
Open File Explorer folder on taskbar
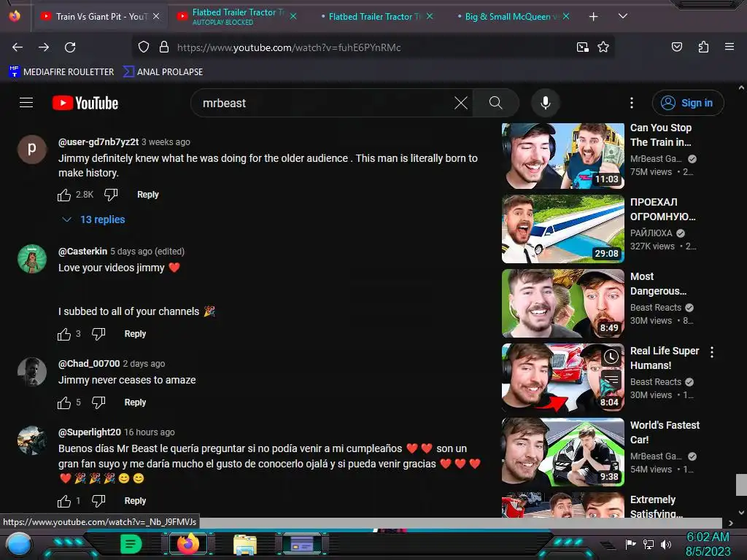pos(245,544)
